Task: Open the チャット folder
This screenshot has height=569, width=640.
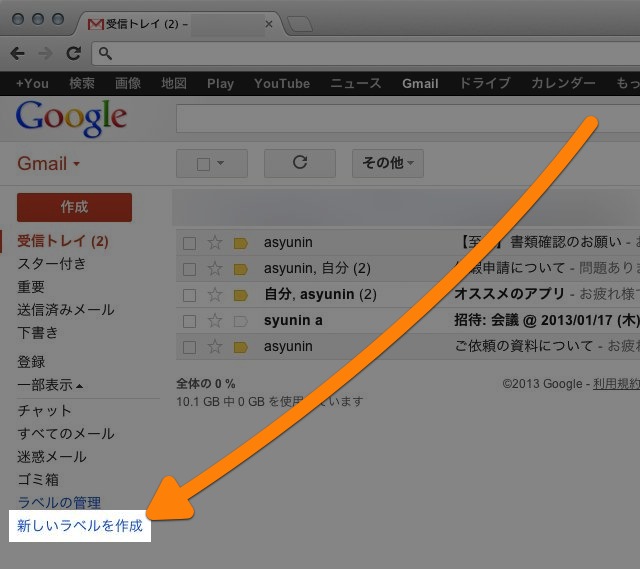Action: (44, 410)
